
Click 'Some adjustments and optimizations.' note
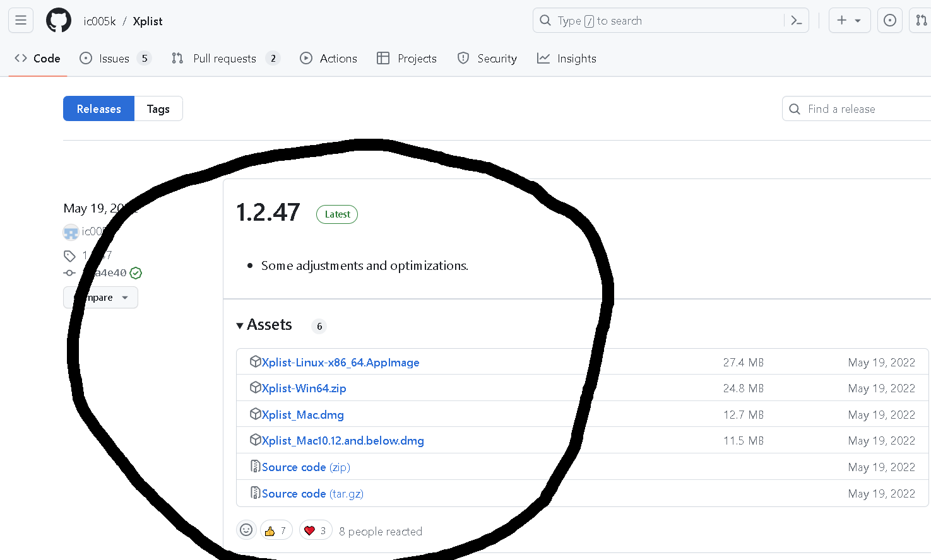coord(365,265)
